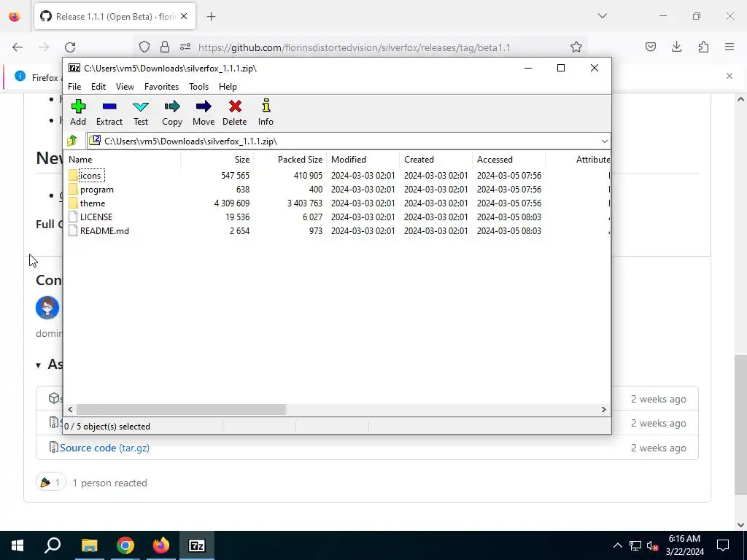Sort by the Accessed column header

[508, 160]
